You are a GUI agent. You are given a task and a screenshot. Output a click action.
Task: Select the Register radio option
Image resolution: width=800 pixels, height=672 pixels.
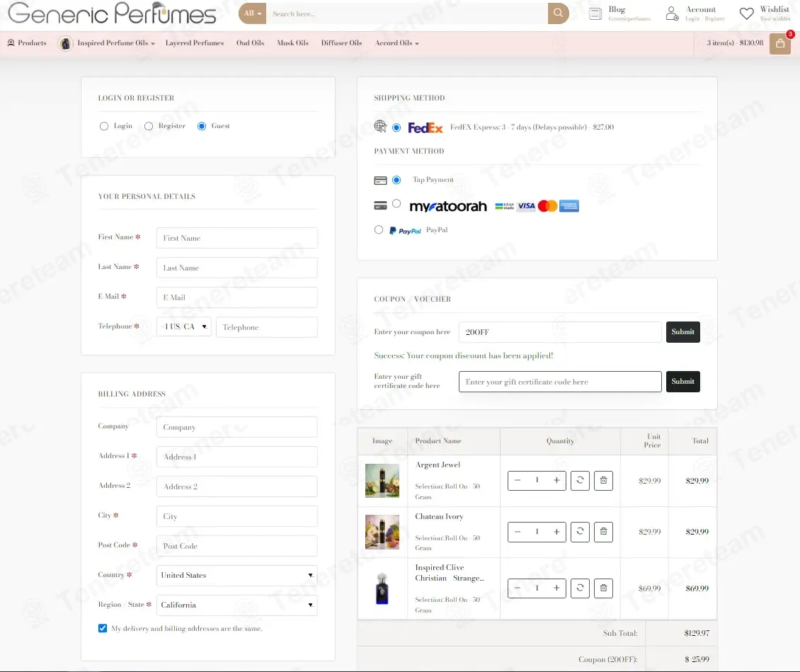149,126
